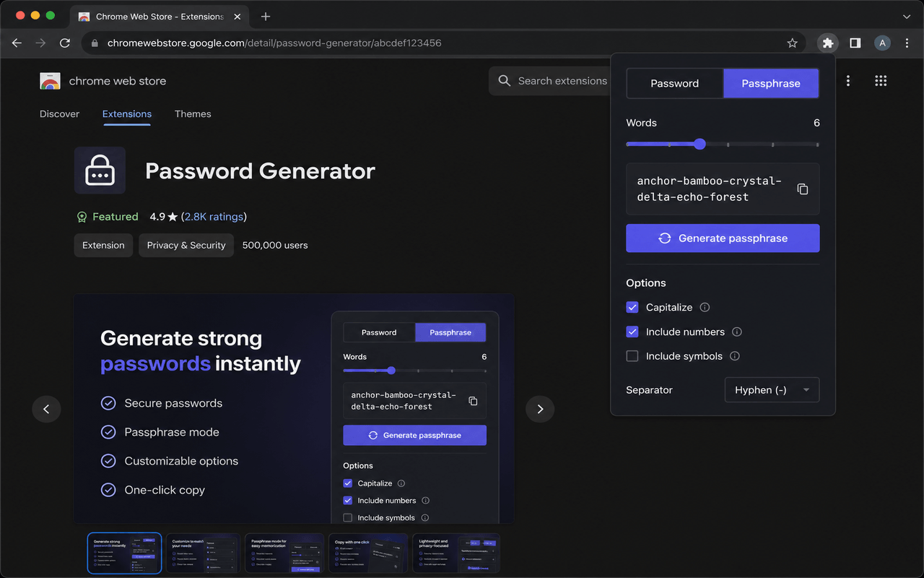This screenshot has height=578, width=924.
Task: Click Include symbols info icon in popup
Action: (735, 356)
